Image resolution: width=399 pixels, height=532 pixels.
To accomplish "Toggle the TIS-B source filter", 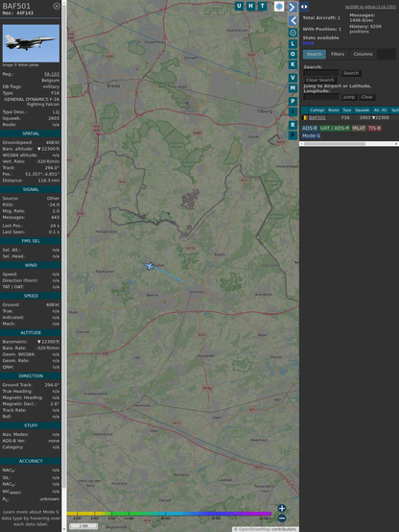I will [x=374, y=128].
